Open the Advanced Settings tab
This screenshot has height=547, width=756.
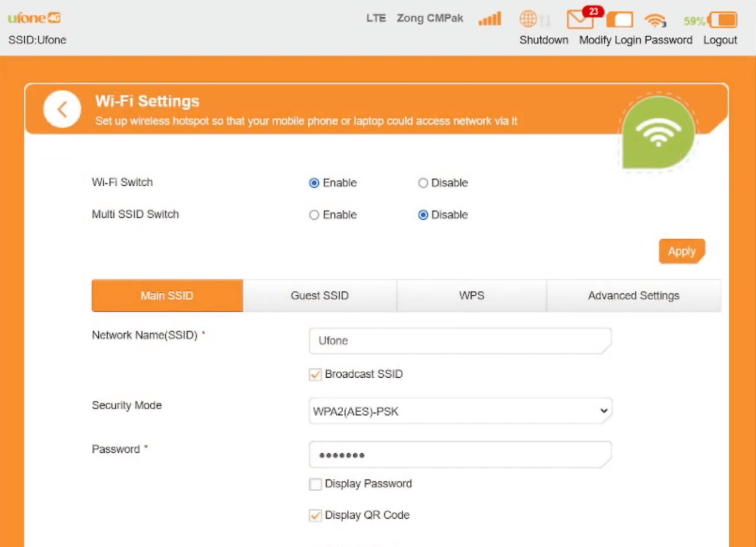pos(634,296)
